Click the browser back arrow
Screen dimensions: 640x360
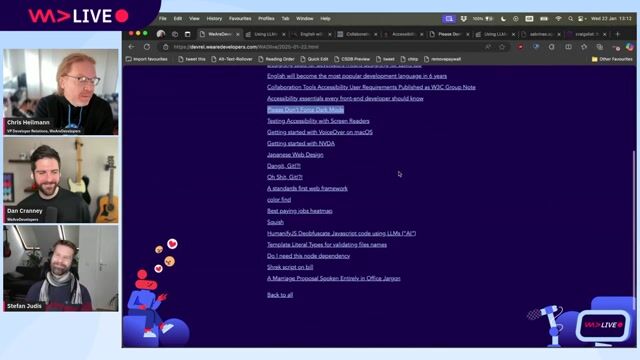point(131,47)
